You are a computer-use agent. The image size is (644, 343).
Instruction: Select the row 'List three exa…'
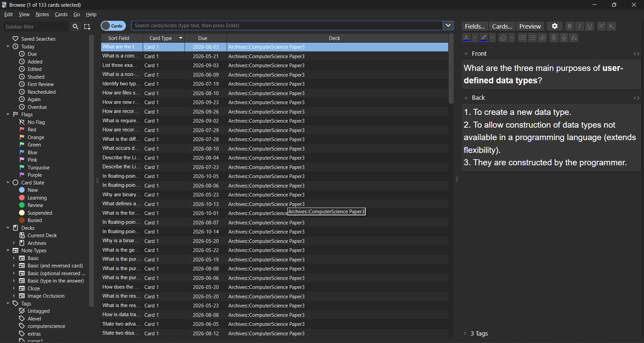click(275, 66)
